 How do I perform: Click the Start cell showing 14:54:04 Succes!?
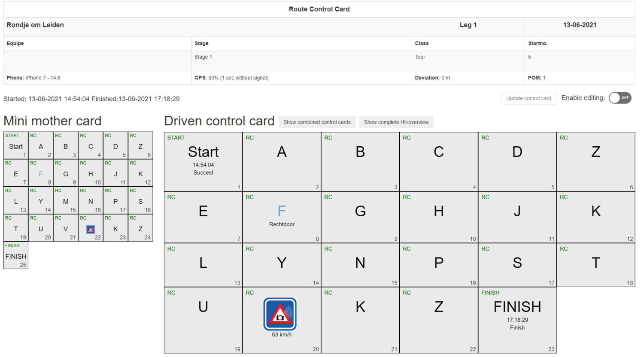coord(203,159)
